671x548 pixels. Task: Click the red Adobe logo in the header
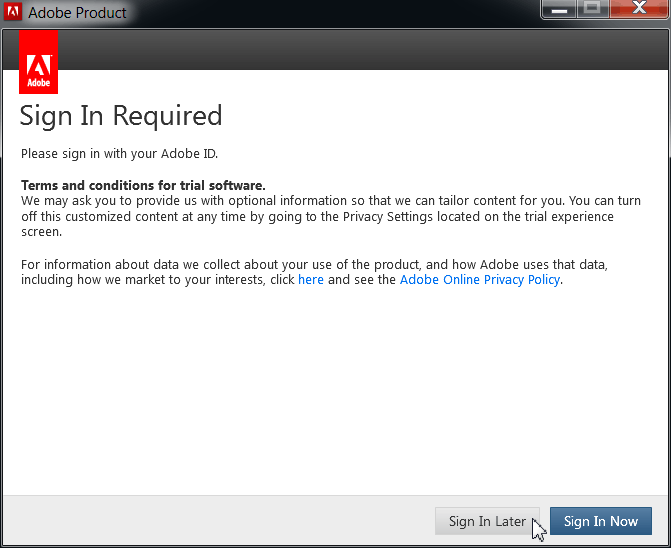[x=39, y=61]
